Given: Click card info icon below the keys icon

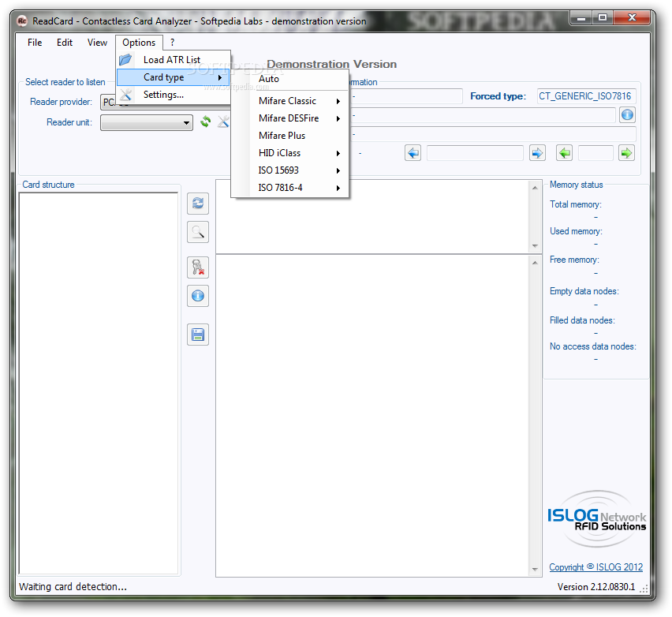Looking at the screenshot, I should (198, 296).
